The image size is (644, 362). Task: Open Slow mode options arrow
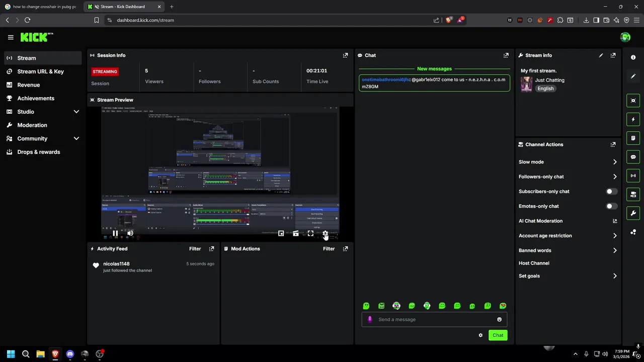pyautogui.click(x=615, y=162)
